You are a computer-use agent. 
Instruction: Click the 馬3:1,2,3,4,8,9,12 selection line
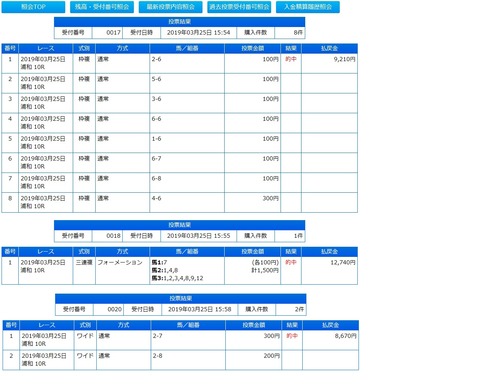coord(177,278)
